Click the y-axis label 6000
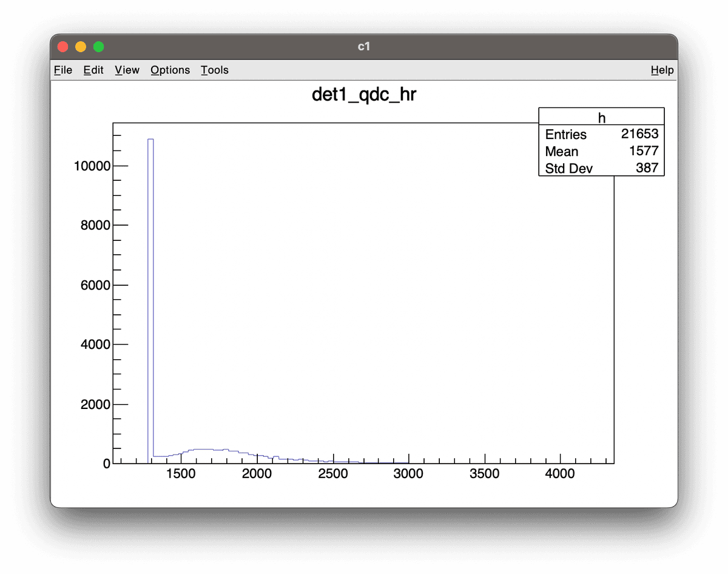This screenshot has width=728, height=574. click(x=96, y=285)
